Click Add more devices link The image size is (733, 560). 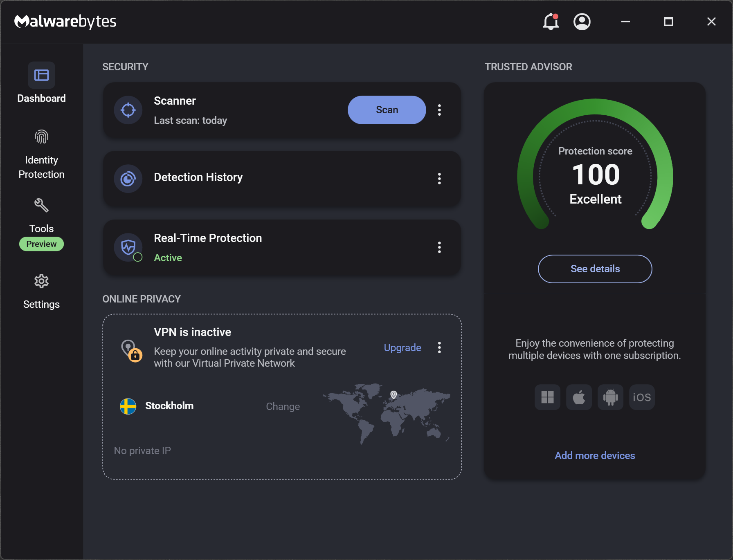click(595, 455)
